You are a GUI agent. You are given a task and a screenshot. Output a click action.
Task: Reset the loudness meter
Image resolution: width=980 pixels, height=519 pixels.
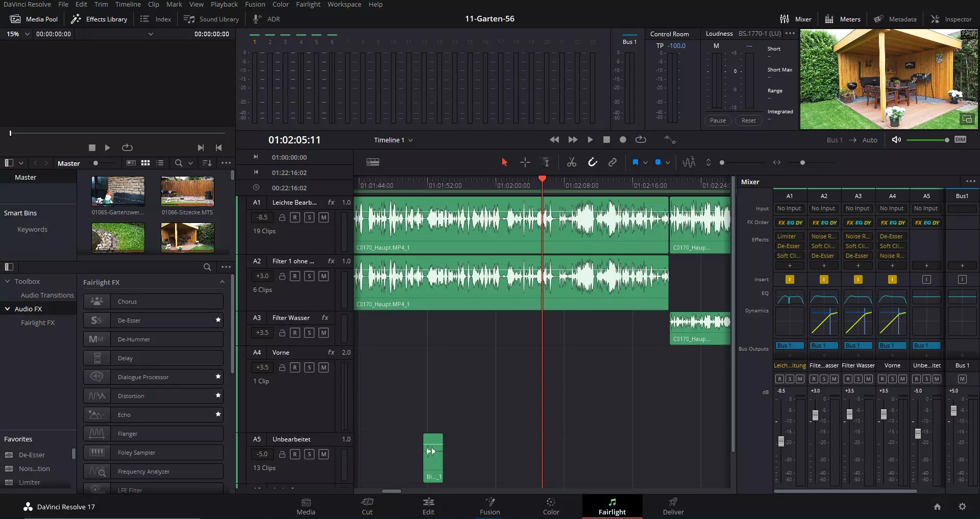[x=749, y=120]
